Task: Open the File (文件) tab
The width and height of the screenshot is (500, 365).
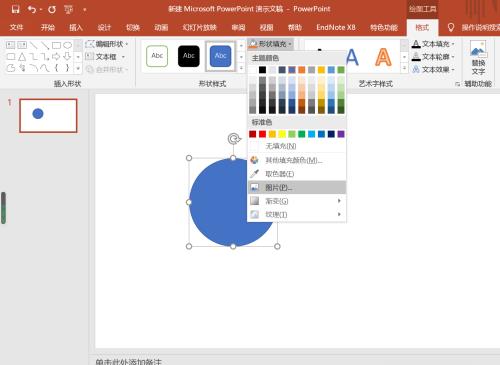Action: (16, 27)
